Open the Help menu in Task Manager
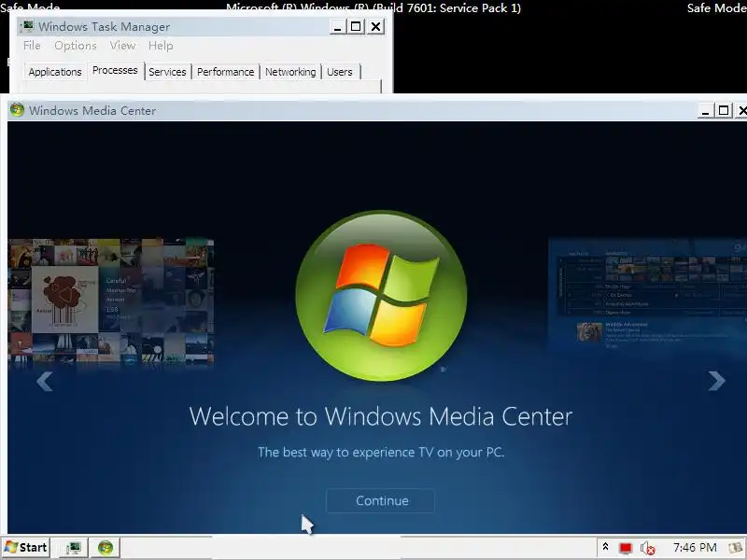 (161, 46)
